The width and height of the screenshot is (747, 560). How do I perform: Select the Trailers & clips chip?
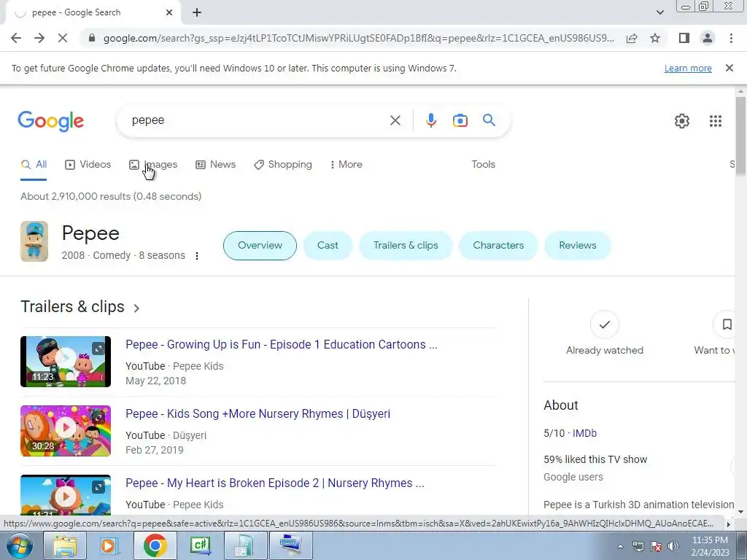tap(406, 246)
